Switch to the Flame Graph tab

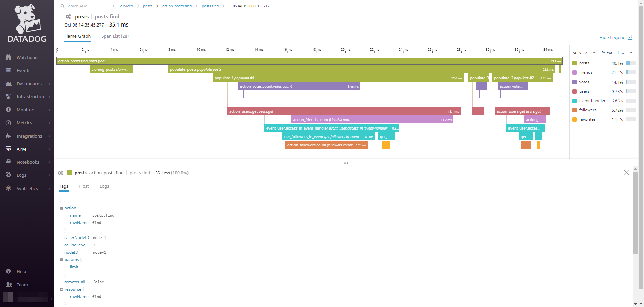tap(77, 36)
